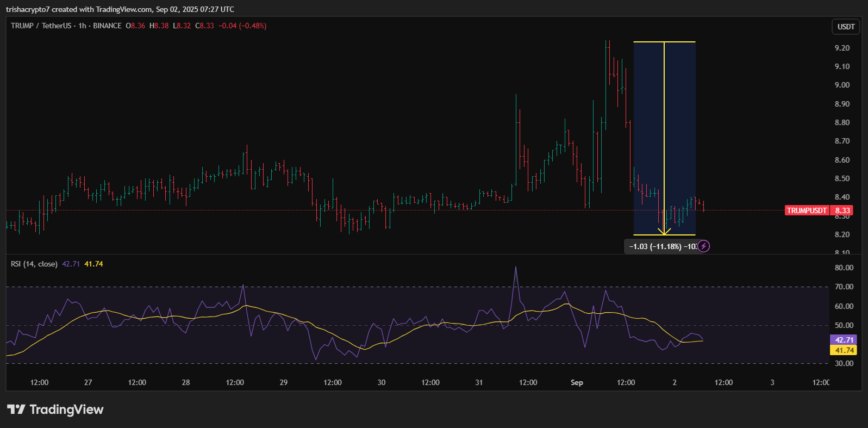868x428 pixels.
Task: Click the 9.10 price axis label
Action: click(842, 66)
